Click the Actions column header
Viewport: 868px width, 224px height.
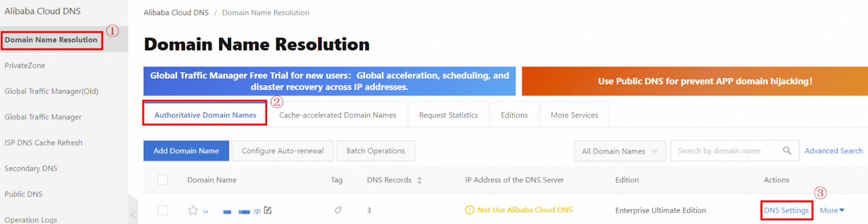(776, 180)
